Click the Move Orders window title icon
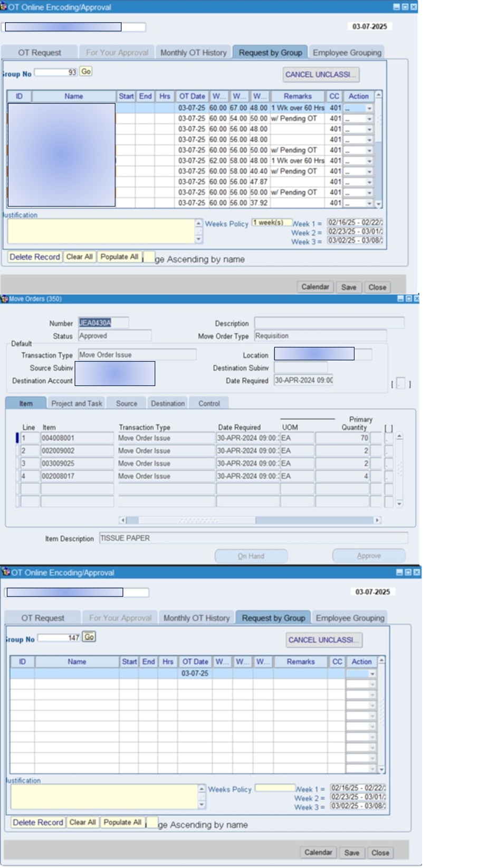This screenshot has height=868, width=497. (4, 299)
